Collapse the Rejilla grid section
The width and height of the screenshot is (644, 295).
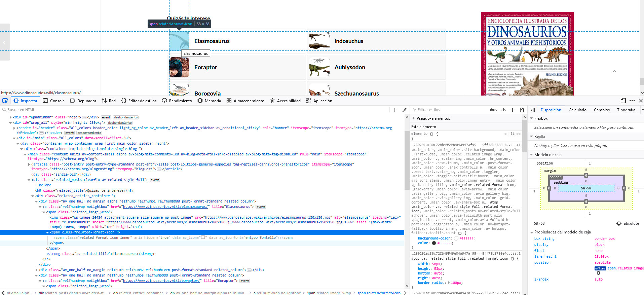(x=531, y=137)
